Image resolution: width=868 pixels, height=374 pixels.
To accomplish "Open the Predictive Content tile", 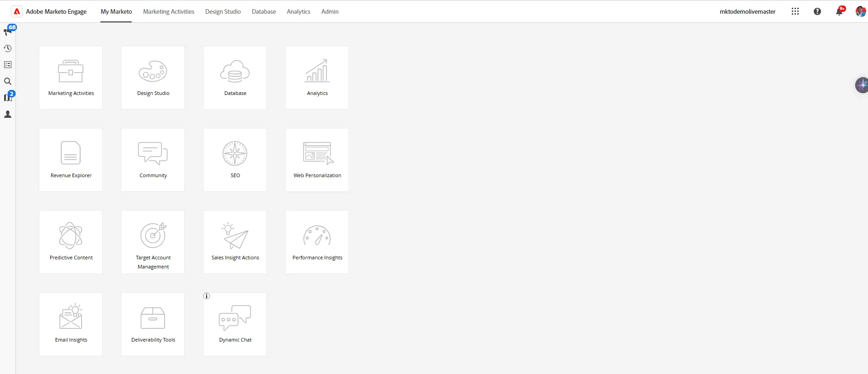I will [x=71, y=242].
